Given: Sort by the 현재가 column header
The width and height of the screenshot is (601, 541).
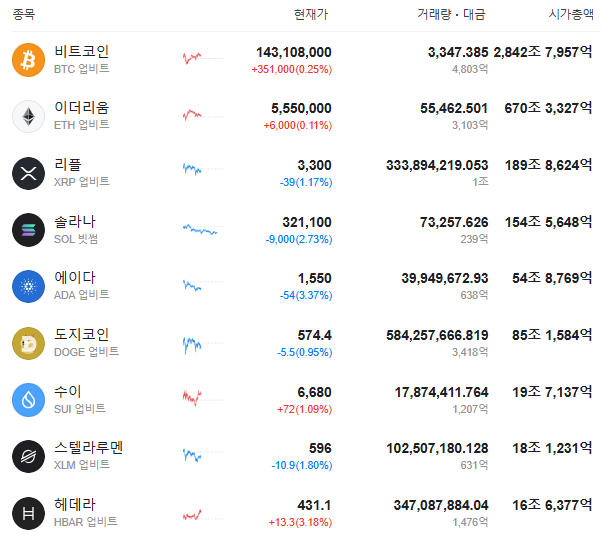Looking at the screenshot, I should [311, 15].
